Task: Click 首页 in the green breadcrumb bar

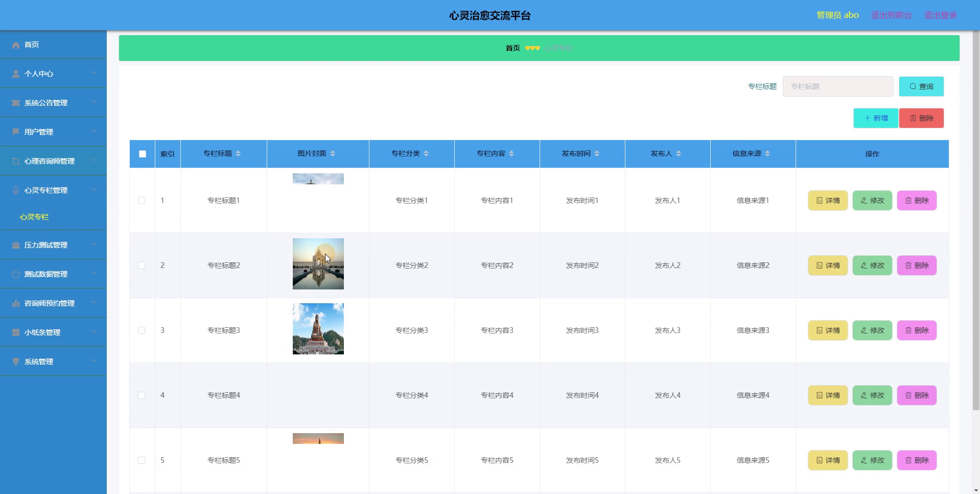Action: (x=512, y=48)
